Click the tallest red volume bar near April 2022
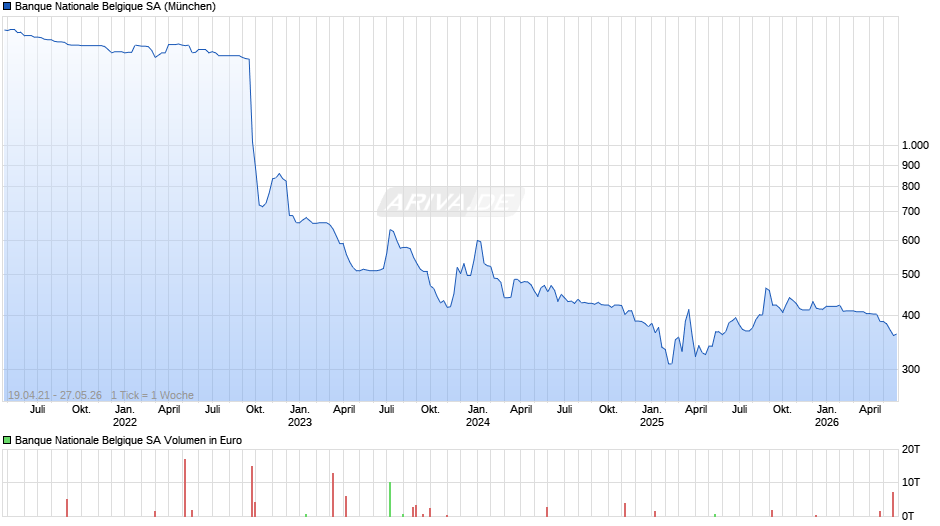Viewport: 940px width, 526px height. click(185, 488)
